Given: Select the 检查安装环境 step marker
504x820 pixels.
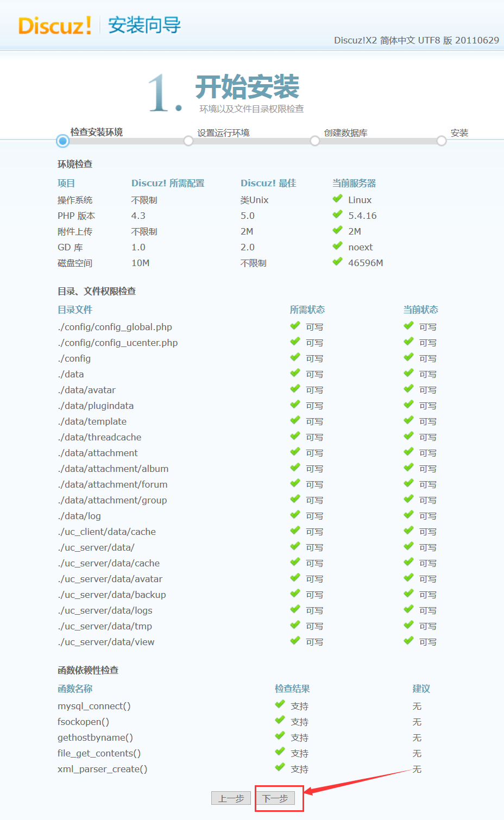Looking at the screenshot, I should click(63, 141).
